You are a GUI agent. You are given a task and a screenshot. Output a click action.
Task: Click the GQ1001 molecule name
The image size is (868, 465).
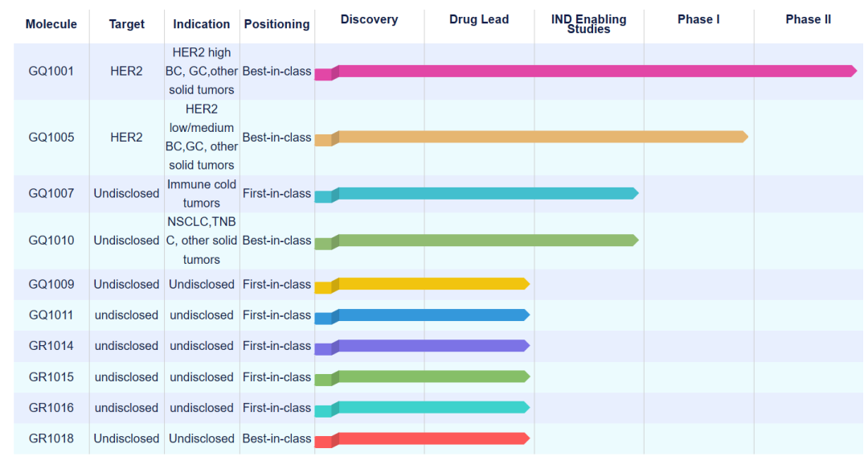(x=51, y=71)
